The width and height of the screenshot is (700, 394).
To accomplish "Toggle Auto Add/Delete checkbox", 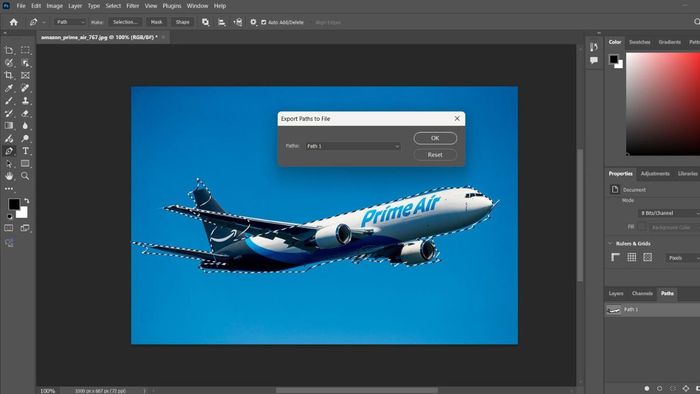I will [x=263, y=22].
